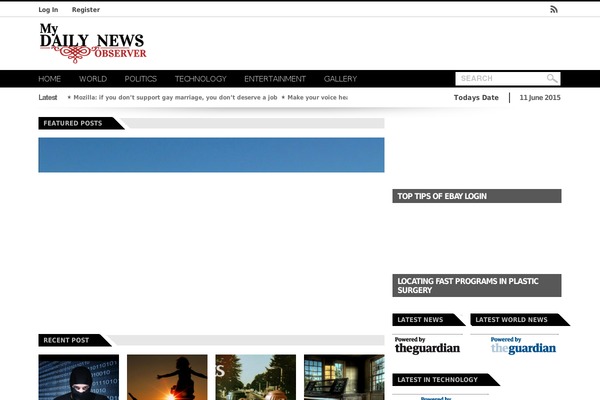Click the '11 June 2015' date text
Screen dimensions: 600x400
pos(540,98)
